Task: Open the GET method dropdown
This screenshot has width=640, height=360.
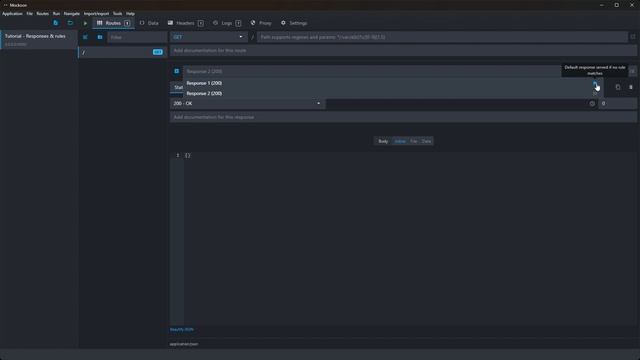Action: pos(209,37)
